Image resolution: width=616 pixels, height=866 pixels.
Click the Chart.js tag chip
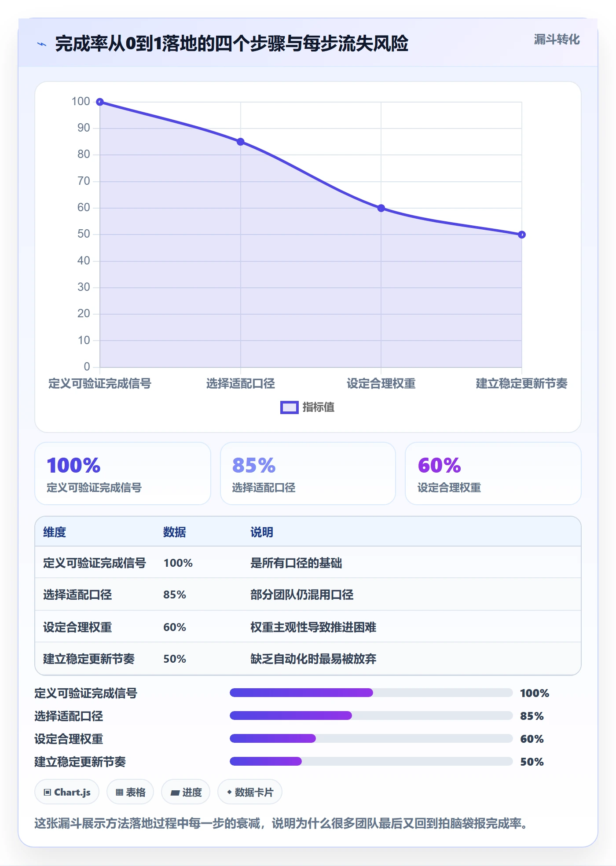pos(67,792)
